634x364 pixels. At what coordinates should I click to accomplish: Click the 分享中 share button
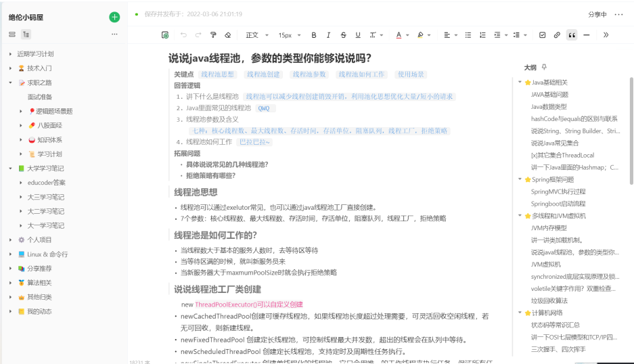pyautogui.click(x=597, y=14)
